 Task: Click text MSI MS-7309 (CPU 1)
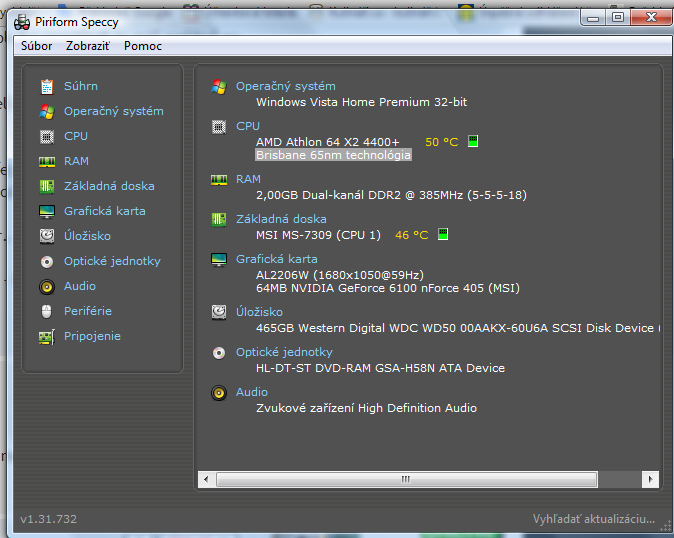[x=318, y=235]
